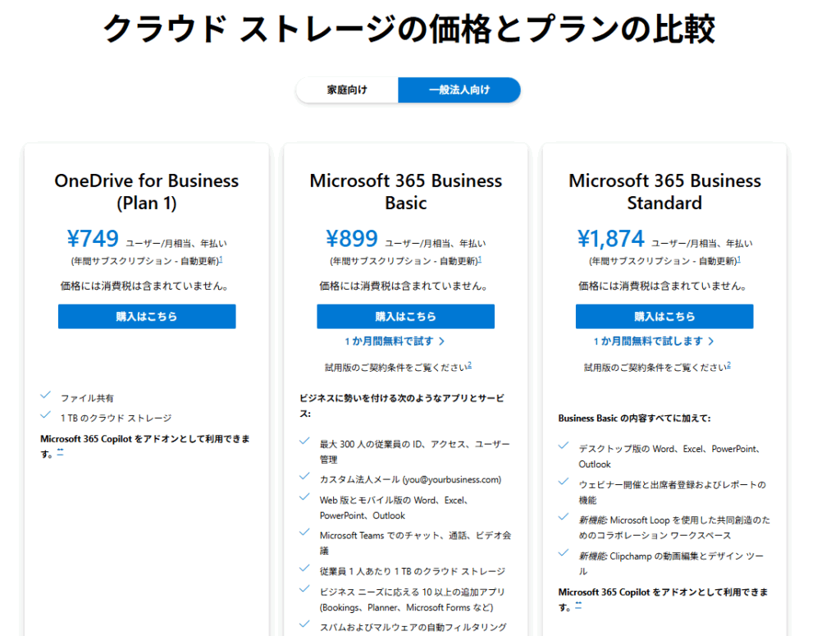
Task: Click the chevron arrow next to 1か月間無料で試します
Action: [x=711, y=341]
